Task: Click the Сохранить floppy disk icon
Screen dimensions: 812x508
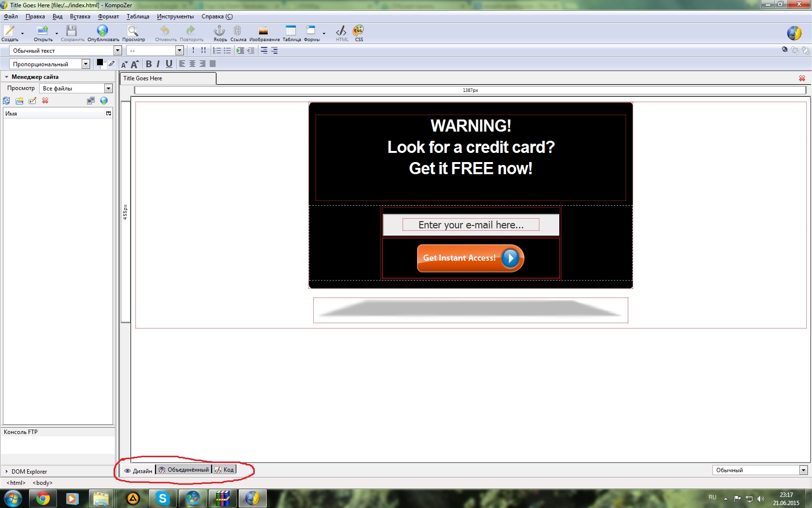Action: 72,31
